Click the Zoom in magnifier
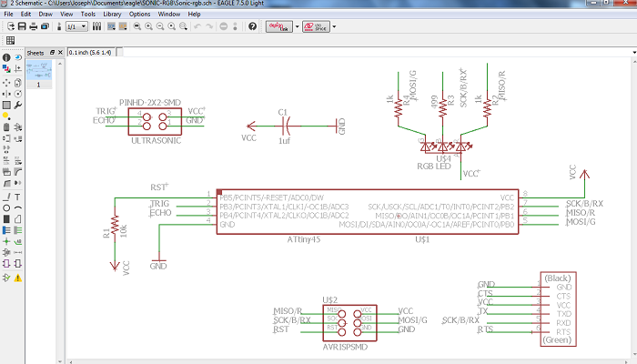This screenshot has width=637, height=364. [148, 26]
